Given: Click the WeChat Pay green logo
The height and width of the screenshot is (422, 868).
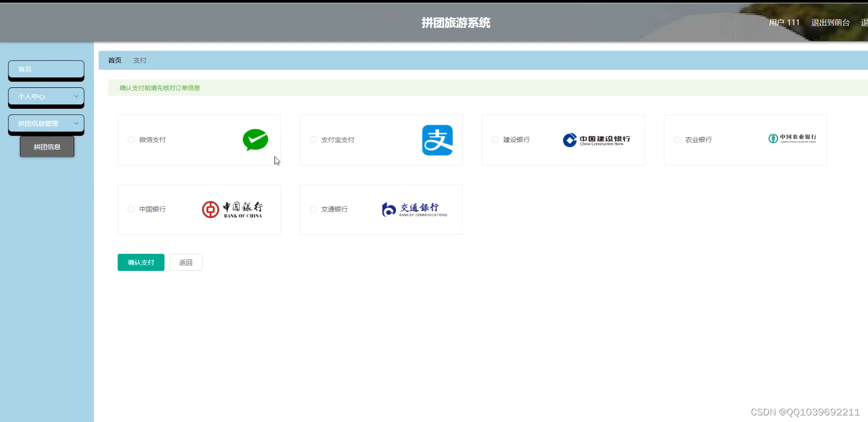Looking at the screenshot, I should coord(255,140).
